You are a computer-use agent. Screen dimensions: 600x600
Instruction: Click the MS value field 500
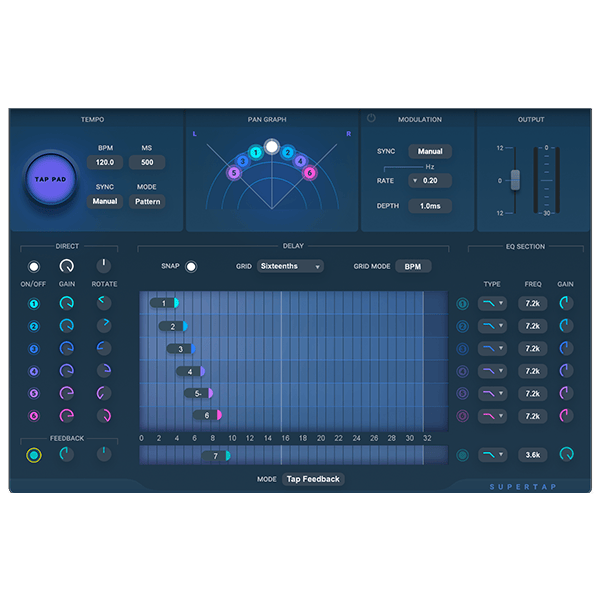[147, 162]
